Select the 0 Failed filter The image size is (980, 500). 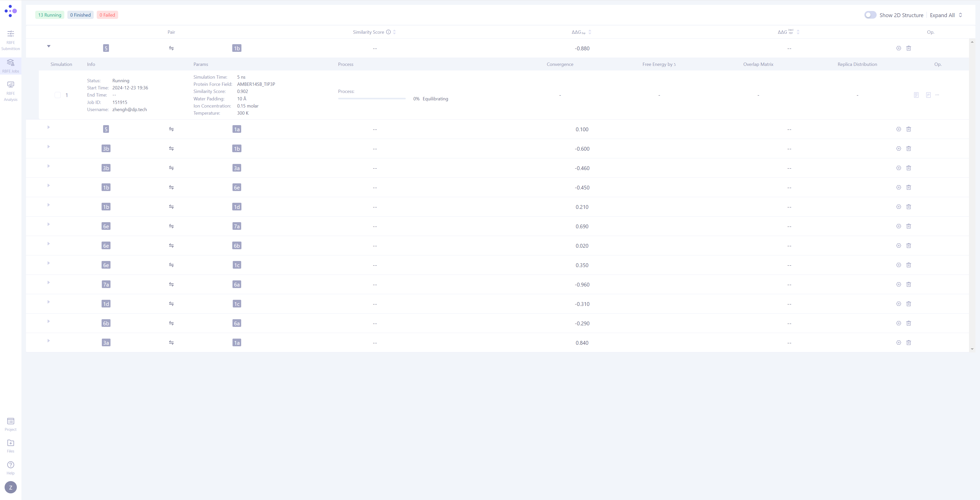point(107,15)
